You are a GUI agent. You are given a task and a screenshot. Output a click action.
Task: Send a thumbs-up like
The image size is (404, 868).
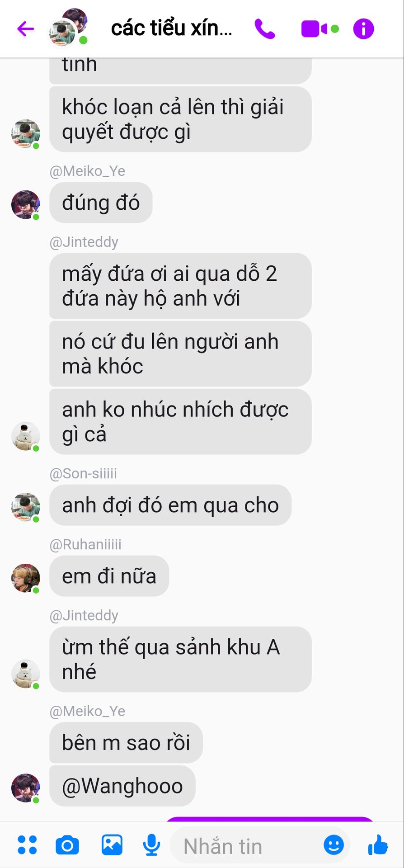(378, 845)
